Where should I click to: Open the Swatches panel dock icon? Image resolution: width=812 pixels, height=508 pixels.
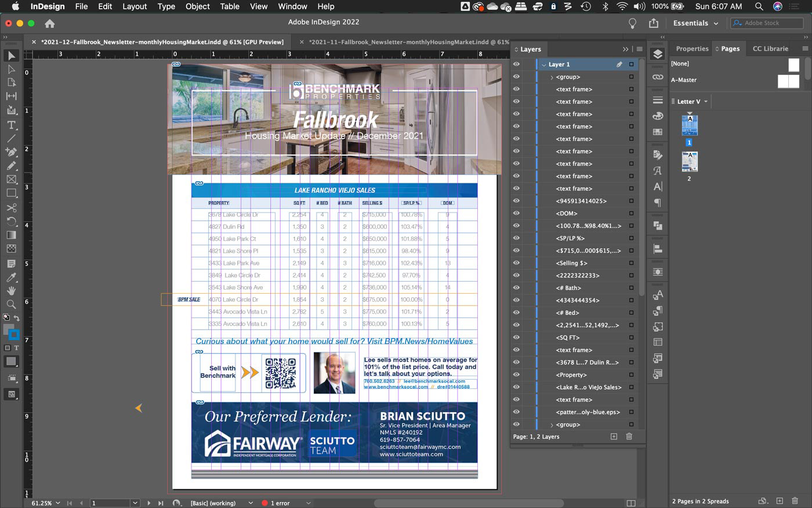point(658,132)
